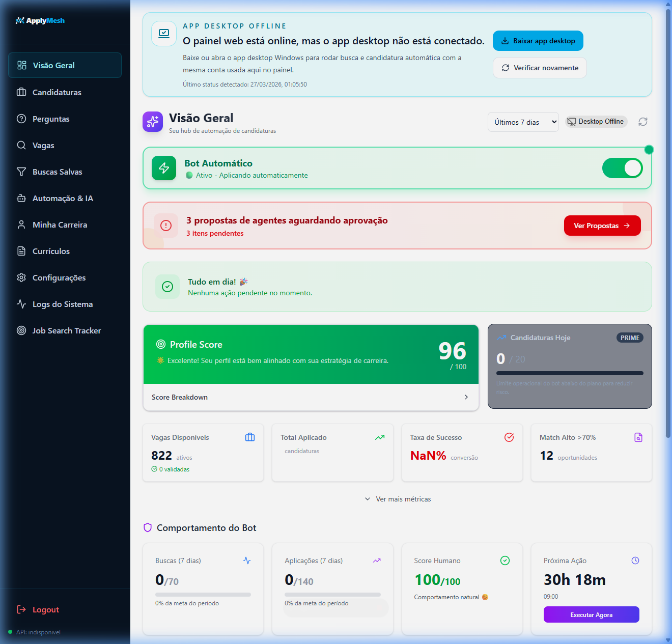Screen dimensions: 672x644
Task: Open the Job Search Tracker target icon
Action: pyautogui.click(x=21, y=330)
